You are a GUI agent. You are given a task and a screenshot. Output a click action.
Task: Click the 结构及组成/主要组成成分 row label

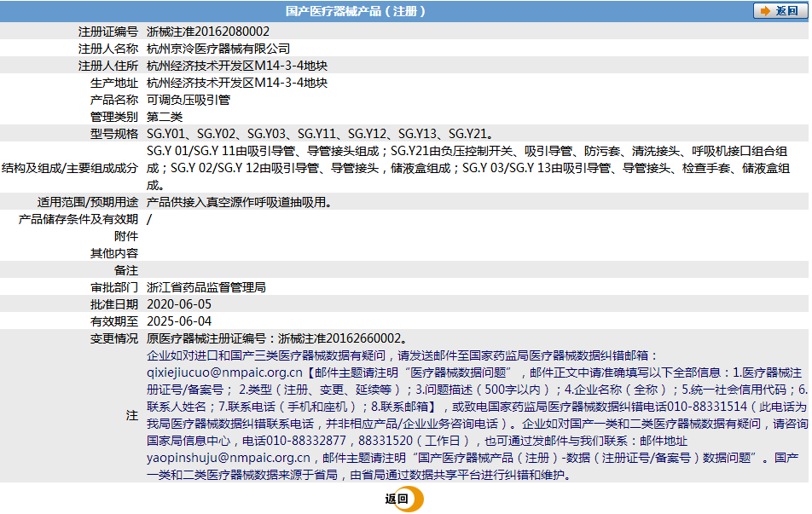(70, 168)
